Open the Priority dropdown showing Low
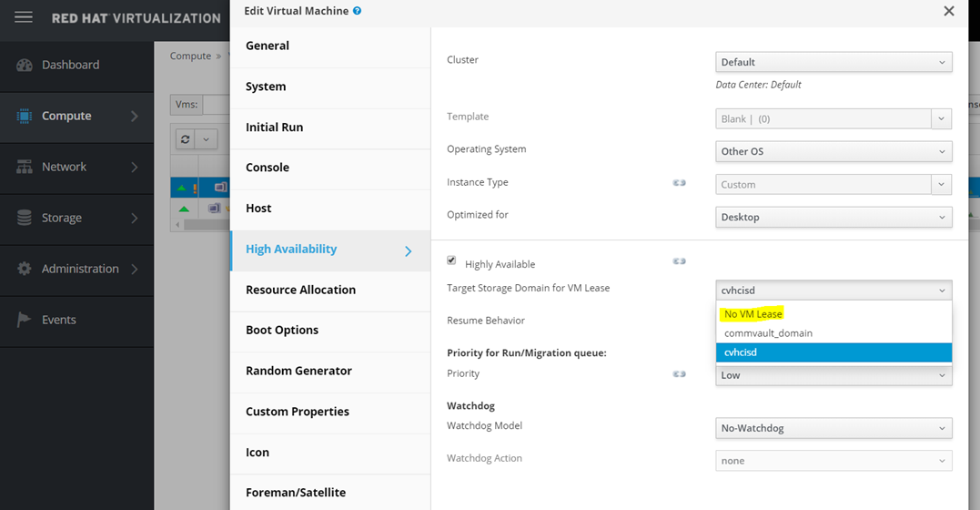The image size is (980, 510). point(834,375)
